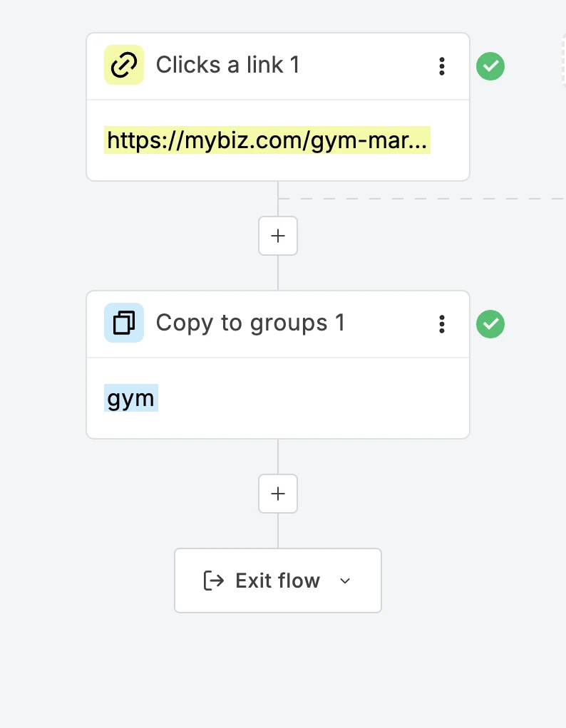Open the kebab menu on Clicks a link 1

click(442, 66)
